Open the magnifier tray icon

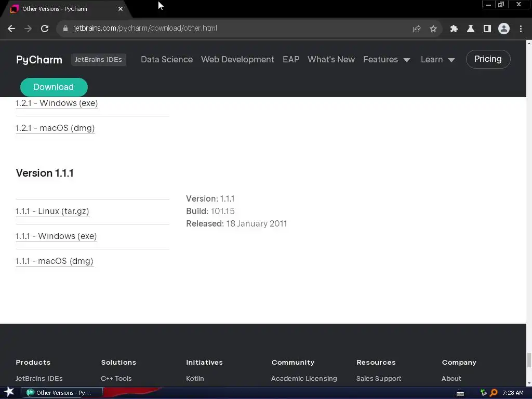click(x=494, y=393)
